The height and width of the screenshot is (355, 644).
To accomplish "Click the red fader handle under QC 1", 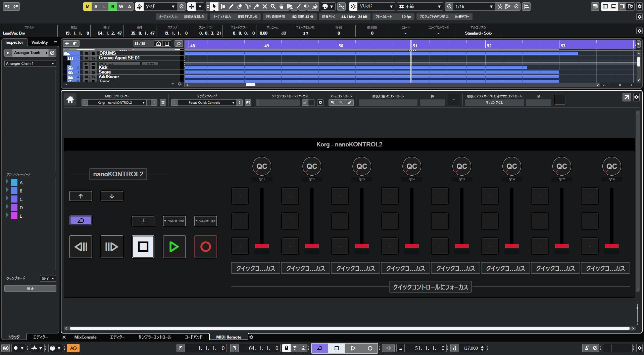I will [262, 246].
